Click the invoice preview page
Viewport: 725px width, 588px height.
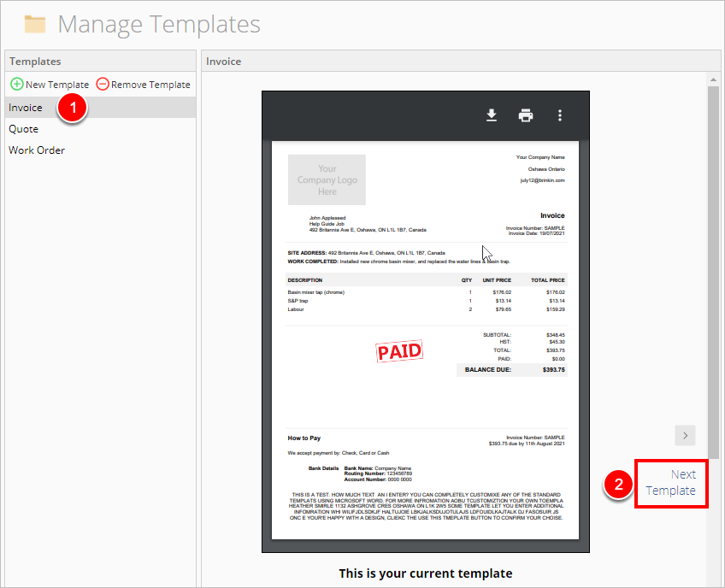pos(425,340)
